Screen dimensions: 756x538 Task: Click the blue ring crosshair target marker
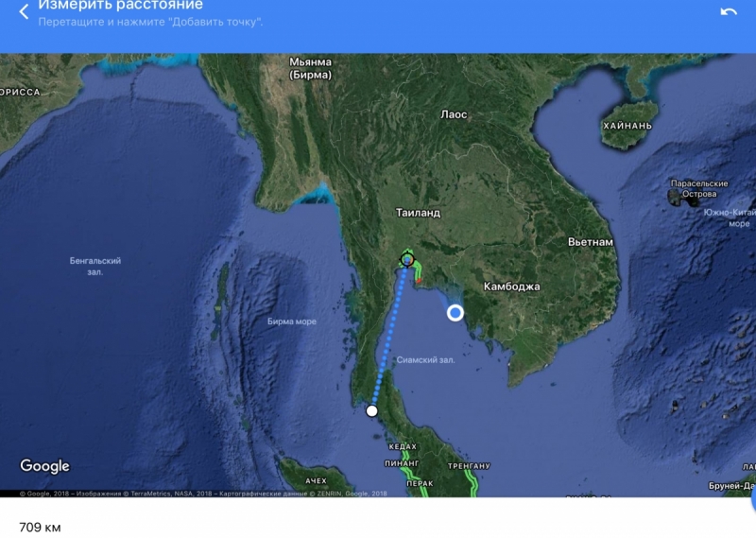point(455,313)
